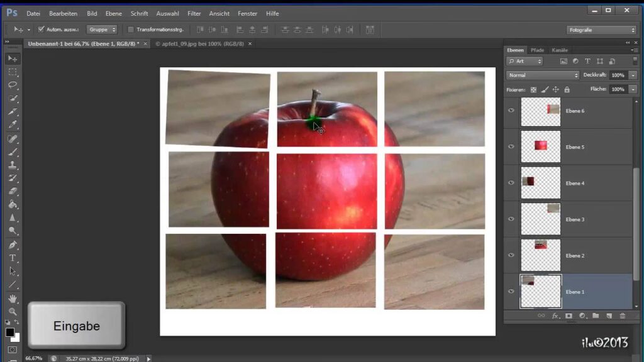Open the Normal blend mode dropdown
Screen dimensions: 644x362
point(542,75)
